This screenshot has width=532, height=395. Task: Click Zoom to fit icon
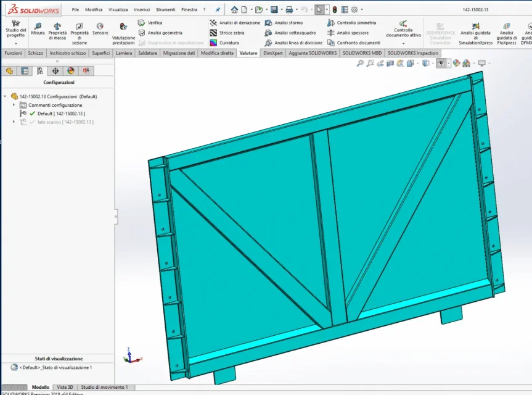(x=361, y=63)
